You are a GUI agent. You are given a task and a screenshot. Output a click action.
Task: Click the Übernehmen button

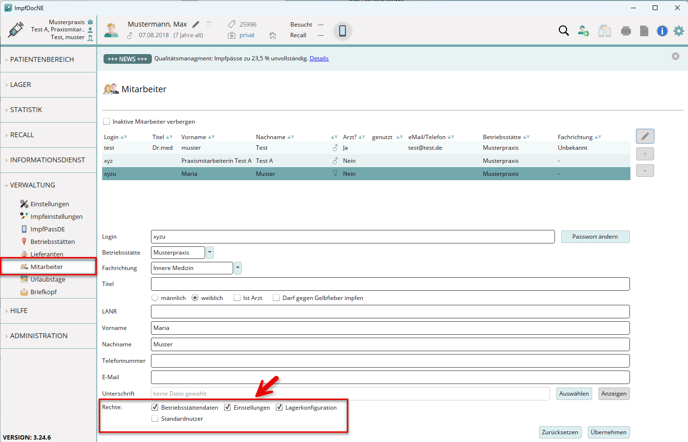(608, 432)
